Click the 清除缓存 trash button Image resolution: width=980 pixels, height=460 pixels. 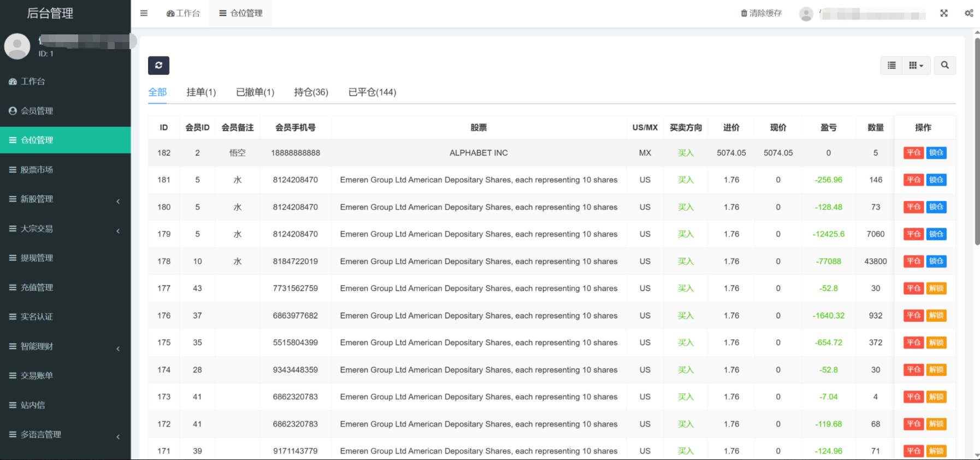point(761,13)
